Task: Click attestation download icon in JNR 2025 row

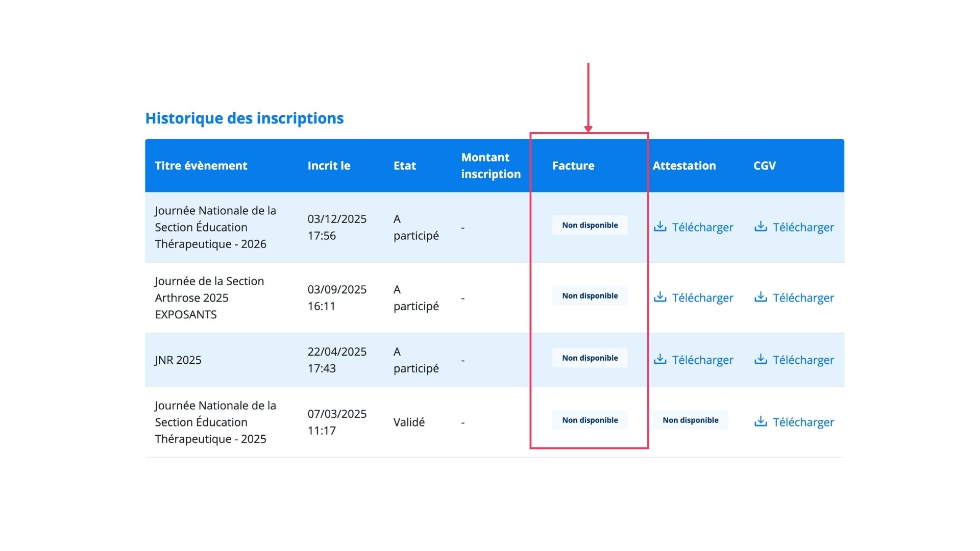Action: click(x=660, y=359)
